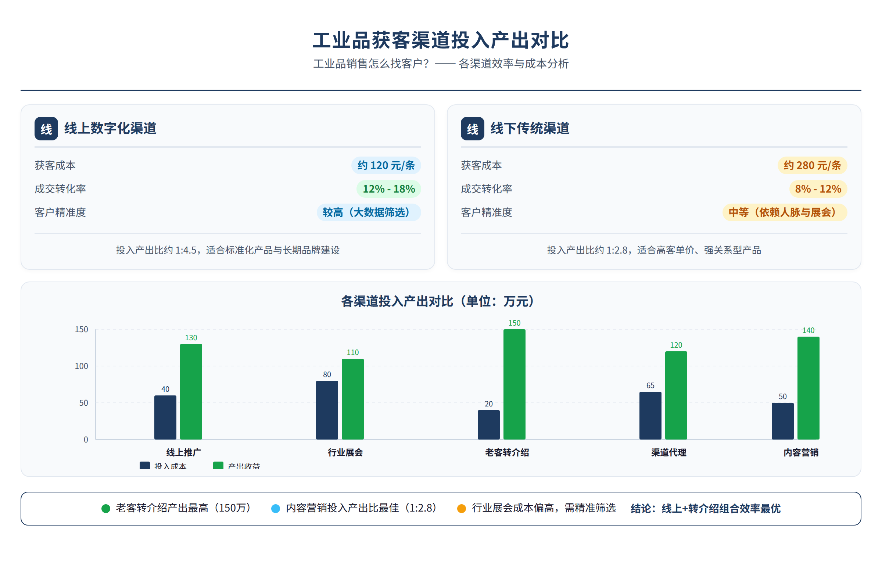
Task: Click 客户精准度 label in 线上数字化渠道 card
Action: [60, 213]
